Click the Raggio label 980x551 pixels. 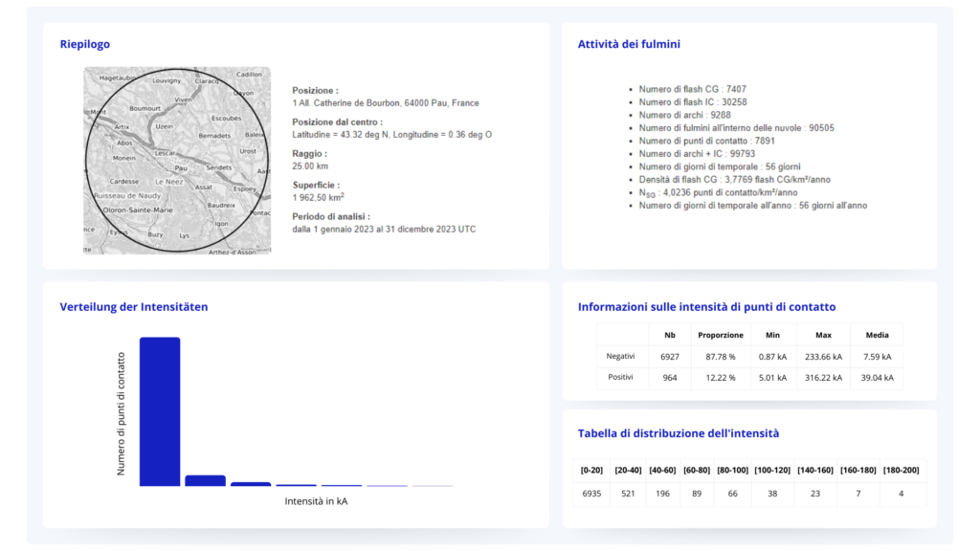coord(309,154)
